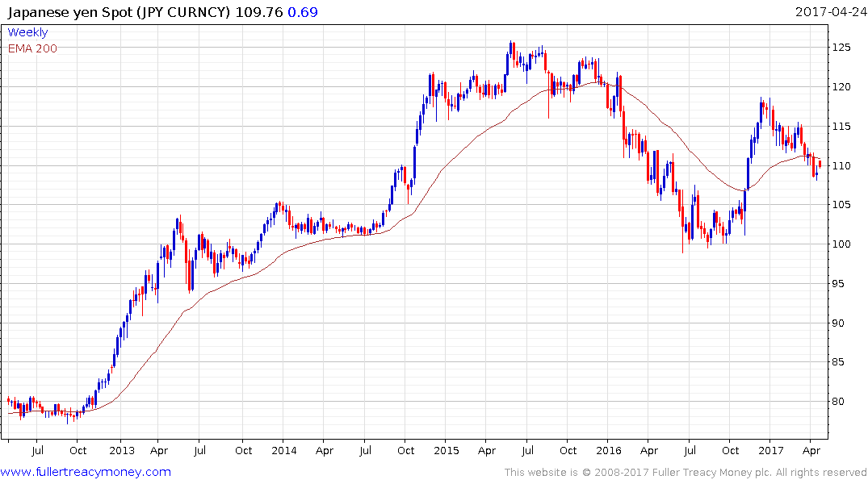
Task: Select the last price value 109.76
Action: point(259,12)
